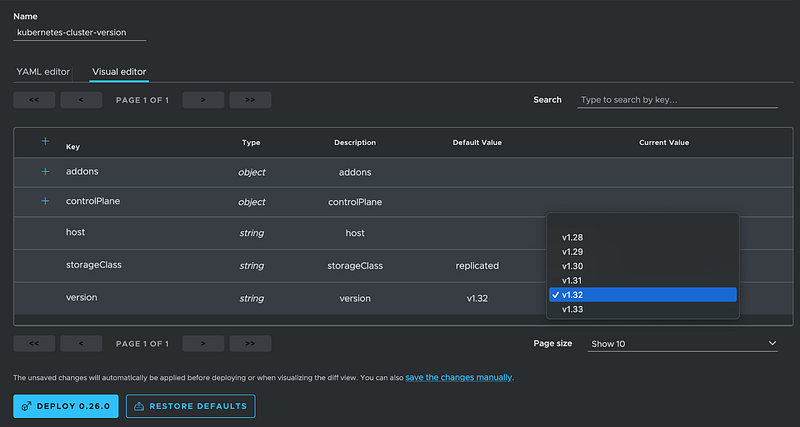The width and height of the screenshot is (800, 427).
Task: Jump to last page using top >> button
Action: pyautogui.click(x=250, y=100)
